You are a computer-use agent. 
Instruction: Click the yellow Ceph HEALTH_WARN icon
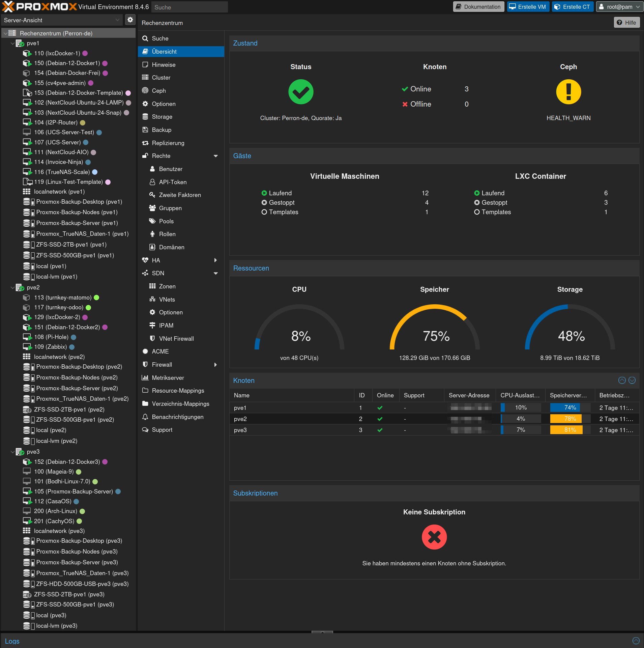click(x=568, y=92)
